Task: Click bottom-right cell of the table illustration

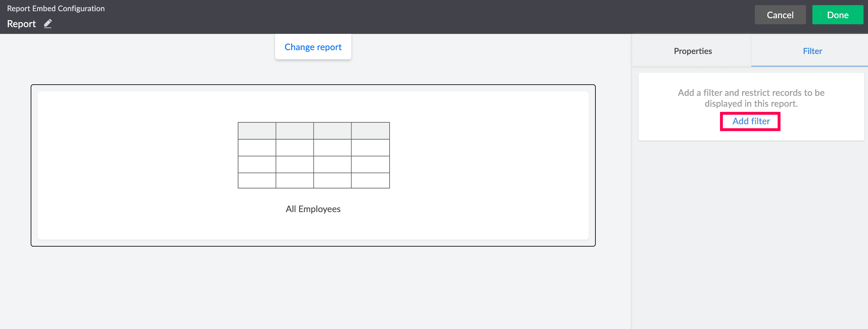Action: [370, 180]
